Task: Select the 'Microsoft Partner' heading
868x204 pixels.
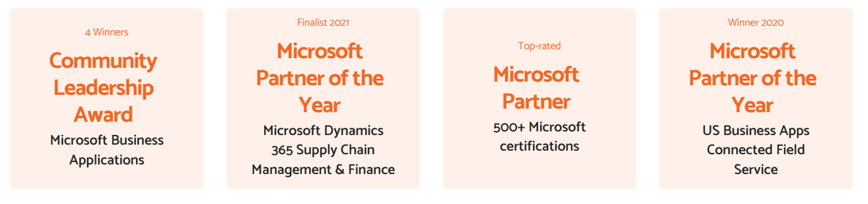Action: click(536, 88)
